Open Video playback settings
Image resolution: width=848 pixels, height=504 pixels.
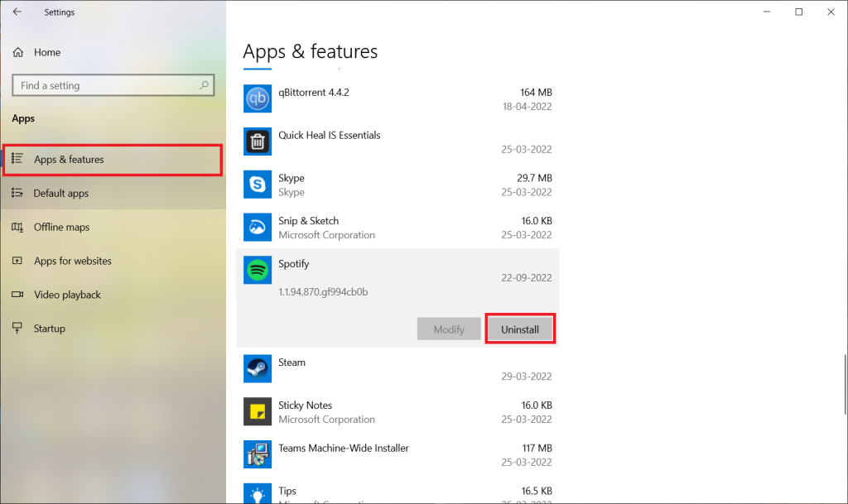tap(67, 295)
